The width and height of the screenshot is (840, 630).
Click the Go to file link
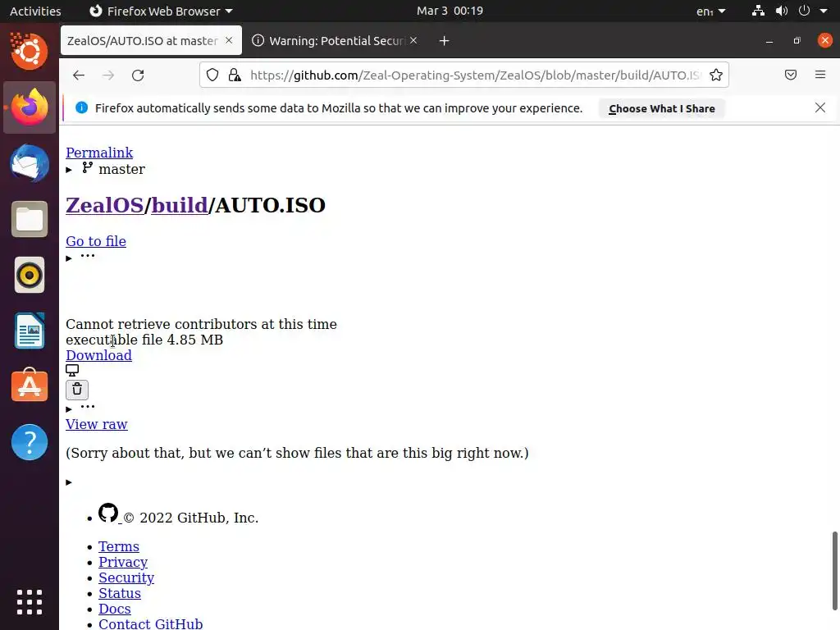(96, 241)
